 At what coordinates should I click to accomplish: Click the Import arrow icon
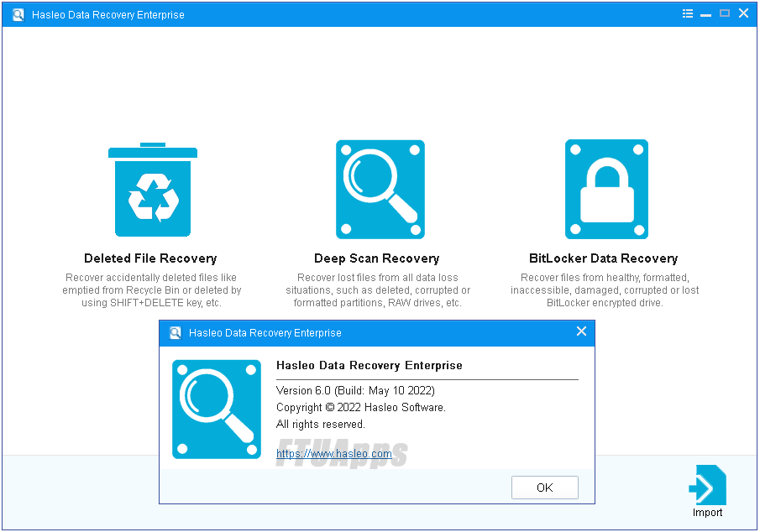(708, 484)
